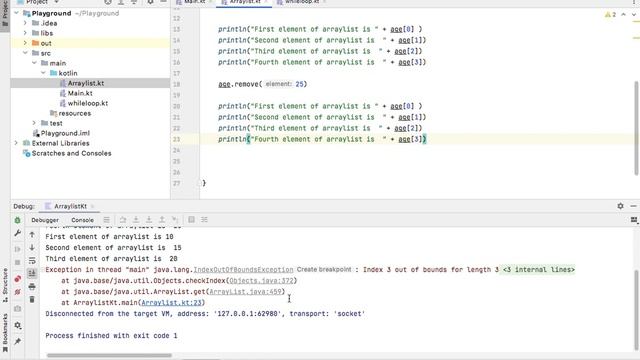Screen dimensions: 640x360
Task: Click the console vertical scrollbar
Action: point(636,310)
